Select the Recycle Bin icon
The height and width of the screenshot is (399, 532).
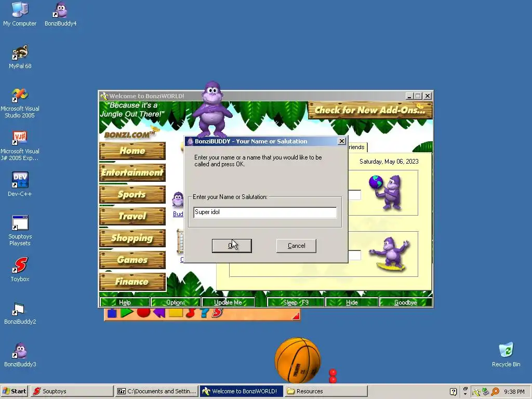pyautogui.click(x=506, y=355)
